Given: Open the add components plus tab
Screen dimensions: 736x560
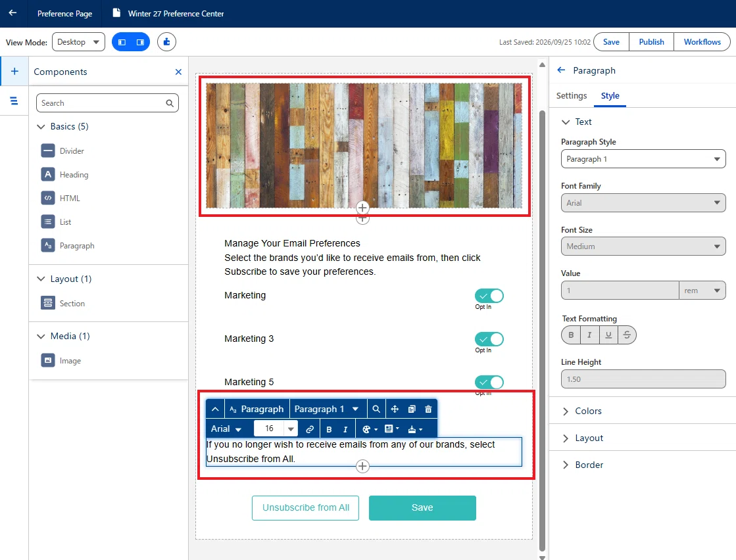Looking at the screenshot, I should click(14, 71).
